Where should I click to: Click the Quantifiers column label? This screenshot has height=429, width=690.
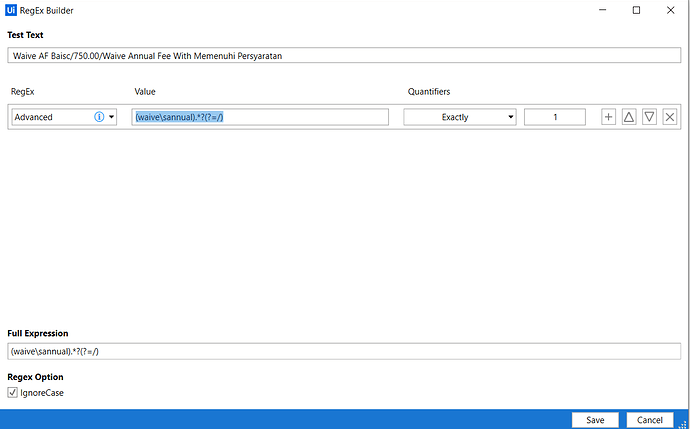coord(429,92)
